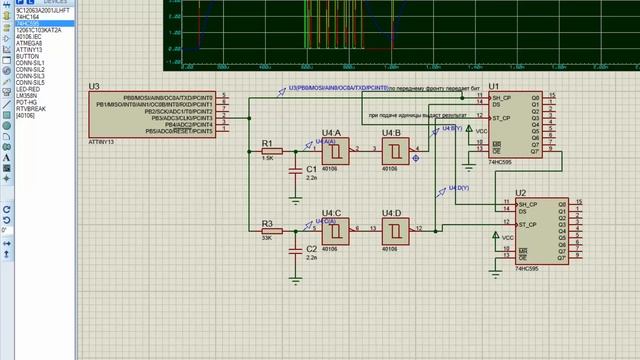Click resistor R3 on schematic
Image resolution: width=640 pixels, height=360 pixels.
pyautogui.click(x=272, y=231)
